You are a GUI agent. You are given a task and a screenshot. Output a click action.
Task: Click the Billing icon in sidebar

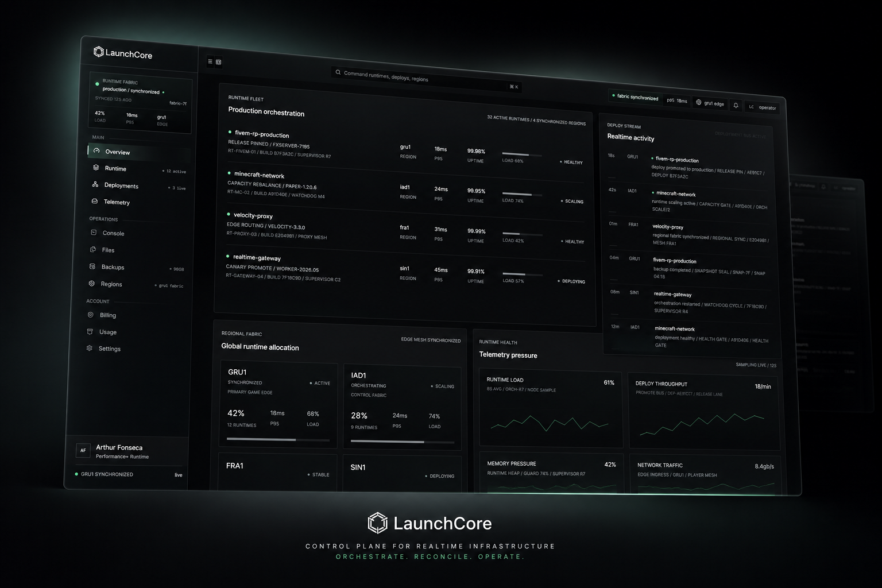tap(90, 315)
